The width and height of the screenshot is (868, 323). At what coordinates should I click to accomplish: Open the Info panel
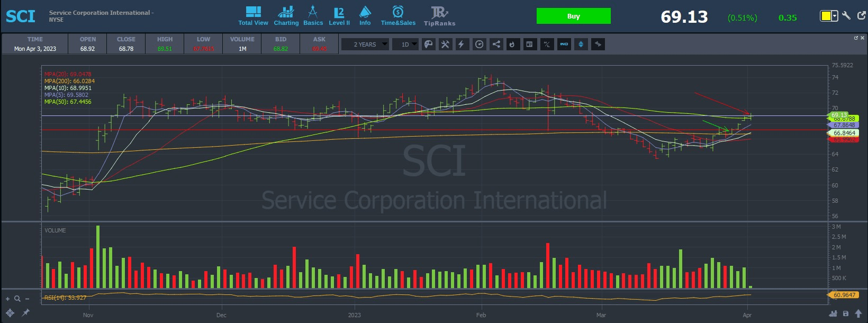click(x=365, y=16)
